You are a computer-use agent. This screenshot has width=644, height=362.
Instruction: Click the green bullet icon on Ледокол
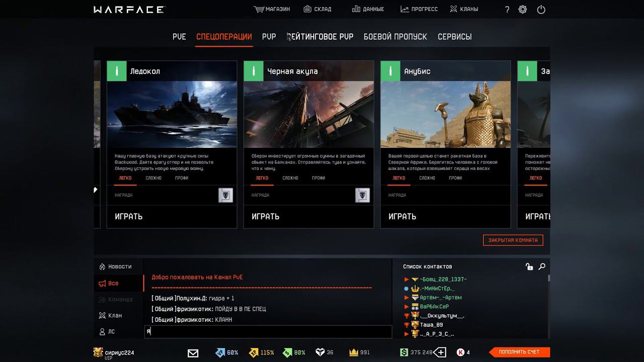(x=117, y=71)
